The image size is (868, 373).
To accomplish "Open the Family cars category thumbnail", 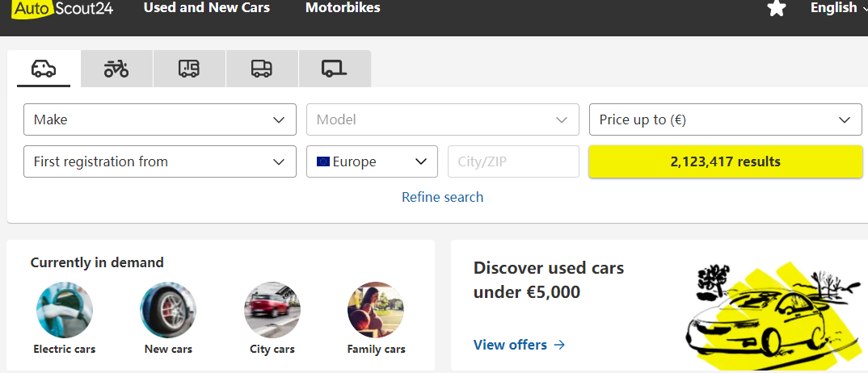I will pos(376,310).
